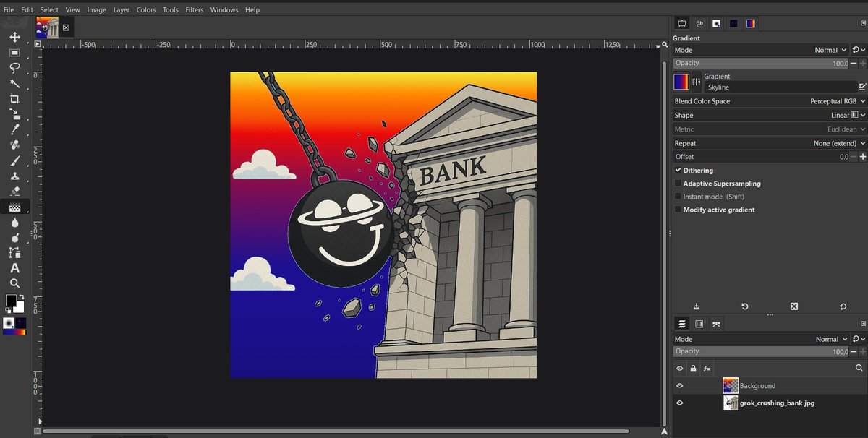Switch to the Channels tab
Viewport: 868px width, 438px height.
[699, 324]
